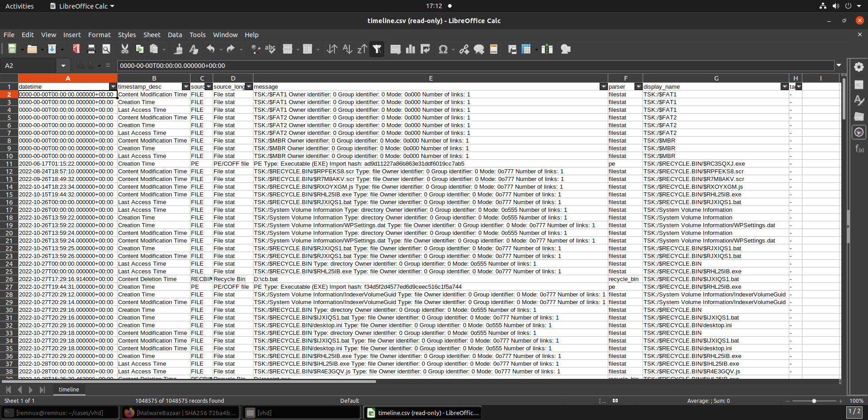This screenshot has width=868, height=420.
Task: Insert special character omega icon
Action: [444, 49]
